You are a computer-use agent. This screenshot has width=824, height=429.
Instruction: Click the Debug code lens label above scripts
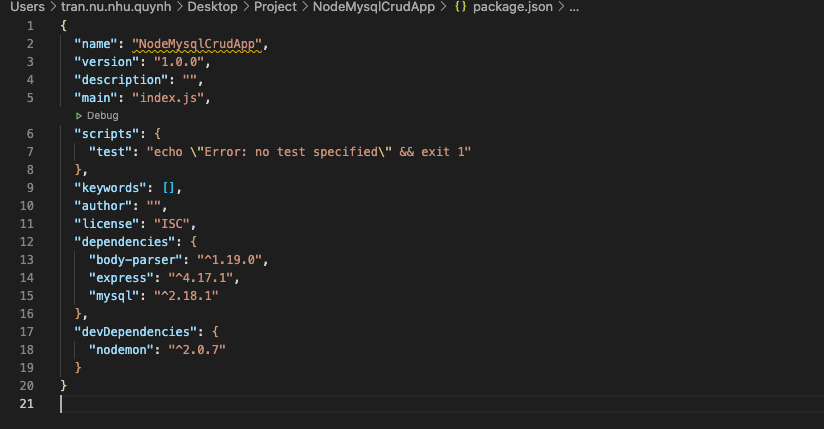point(102,116)
